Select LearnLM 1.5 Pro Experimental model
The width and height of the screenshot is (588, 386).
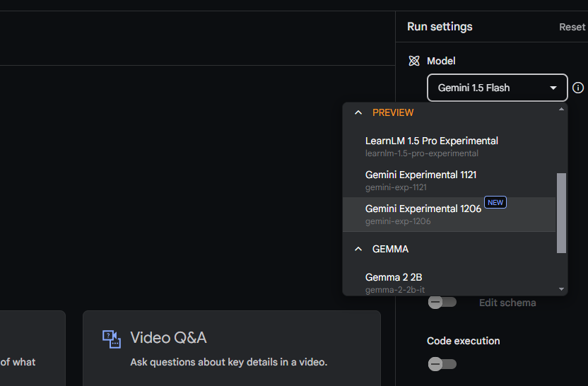click(x=431, y=146)
